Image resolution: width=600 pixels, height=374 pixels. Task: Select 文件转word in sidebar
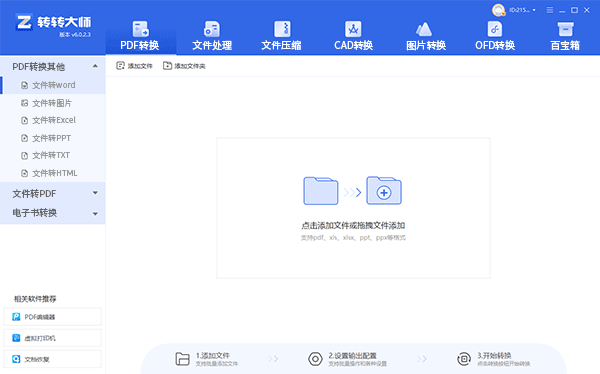tap(53, 85)
